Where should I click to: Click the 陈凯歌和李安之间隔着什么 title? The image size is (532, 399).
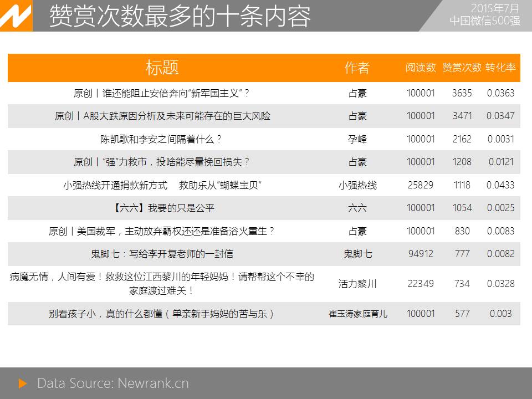coord(162,139)
